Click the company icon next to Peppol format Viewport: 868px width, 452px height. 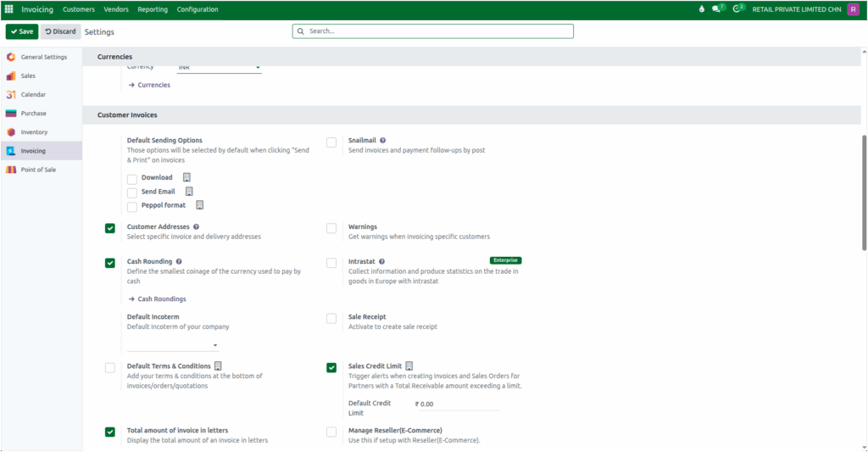[x=200, y=205]
